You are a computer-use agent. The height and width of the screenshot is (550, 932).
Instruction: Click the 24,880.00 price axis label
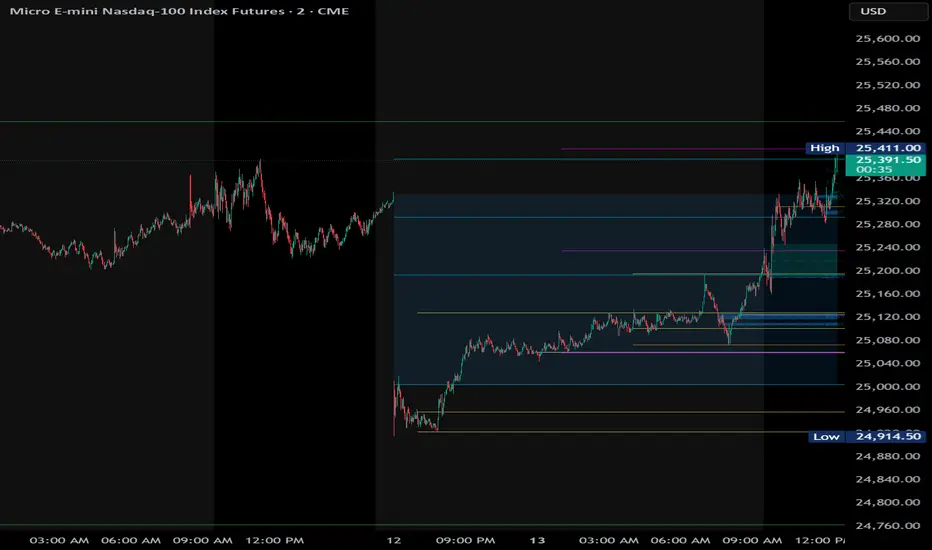pyautogui.click(x=887, y=456)
